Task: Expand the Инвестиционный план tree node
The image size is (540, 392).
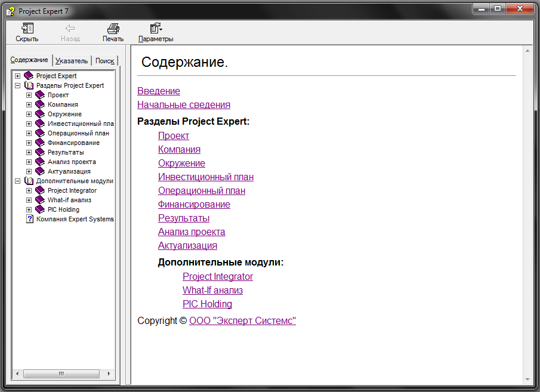Action: pyautogui.click(x=29, y=124)
